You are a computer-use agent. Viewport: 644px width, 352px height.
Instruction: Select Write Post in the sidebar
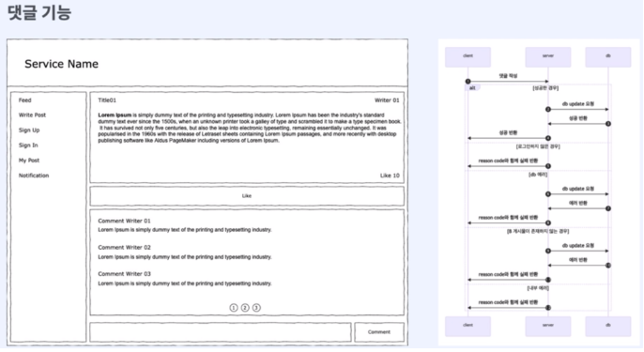[x=32, y=115]
